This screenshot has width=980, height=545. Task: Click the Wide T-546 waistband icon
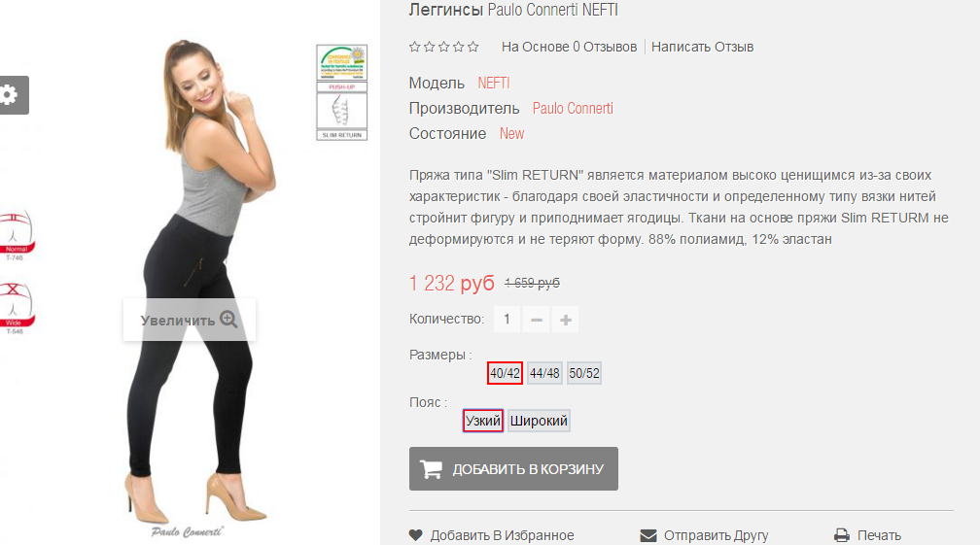(16, 308)
